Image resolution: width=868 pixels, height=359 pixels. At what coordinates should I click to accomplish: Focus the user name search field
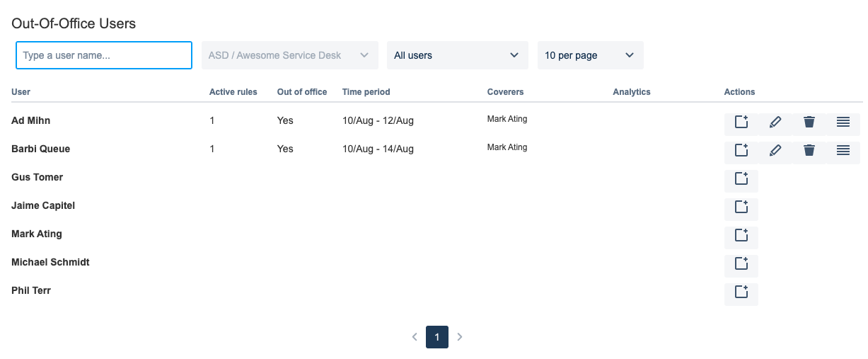[104, 55]
